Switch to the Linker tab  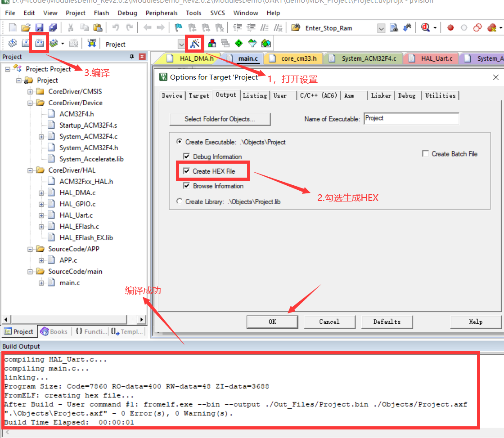[x=381, y=95]
